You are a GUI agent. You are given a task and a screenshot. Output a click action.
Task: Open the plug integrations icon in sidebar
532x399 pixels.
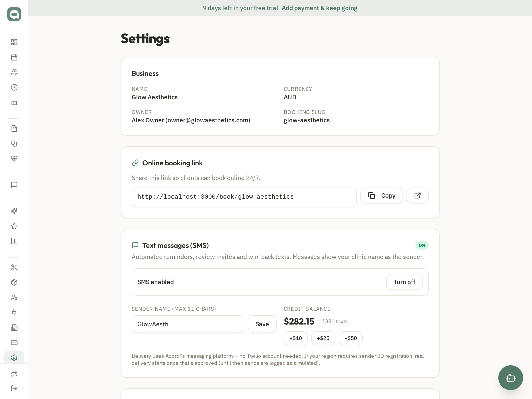(x=14, y=312)
